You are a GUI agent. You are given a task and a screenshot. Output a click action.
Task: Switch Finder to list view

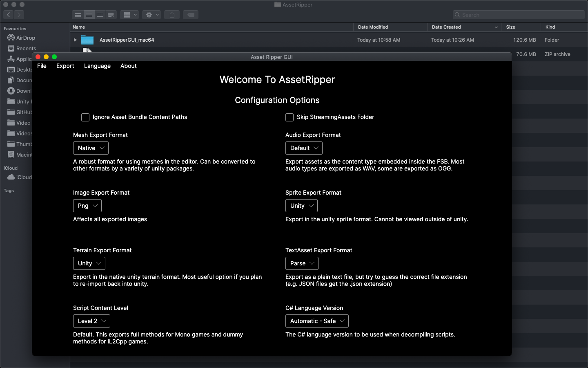click(89, 15)
